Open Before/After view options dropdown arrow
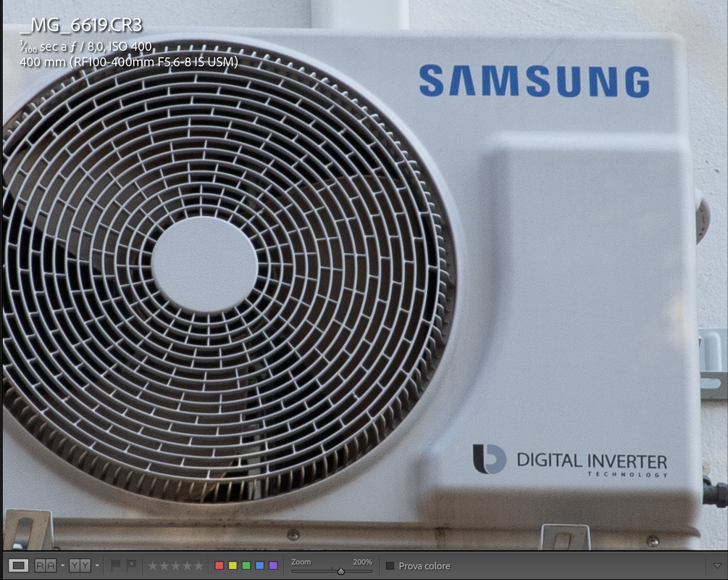Screen dimensions: 728x580 97,565
